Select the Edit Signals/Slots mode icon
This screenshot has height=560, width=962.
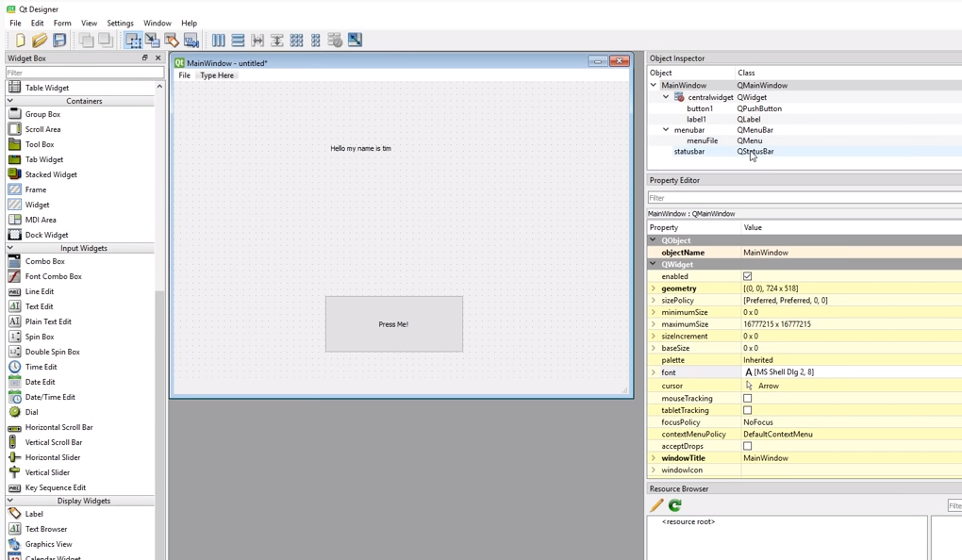153,40
